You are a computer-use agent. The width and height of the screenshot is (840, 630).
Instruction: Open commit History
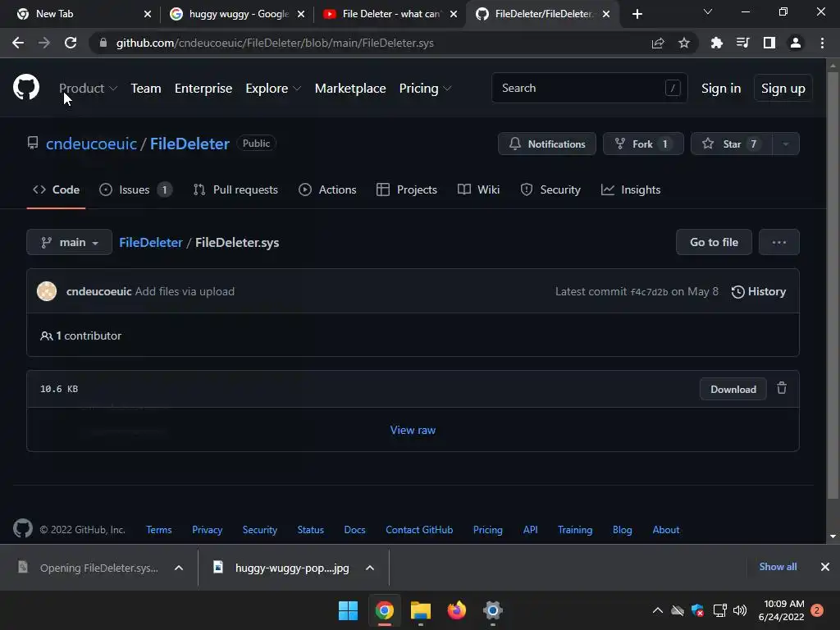click(759, 291)
